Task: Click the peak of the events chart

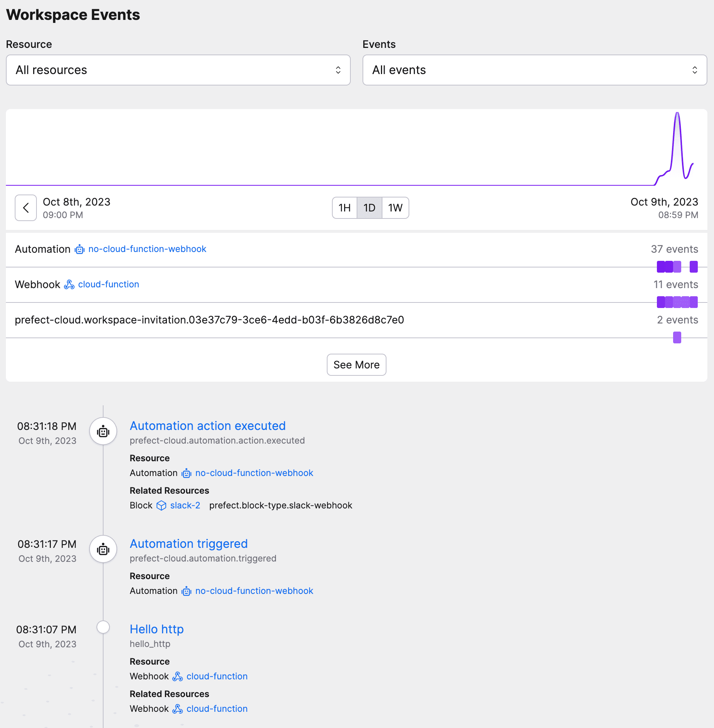Action: [x=677, y=113]
